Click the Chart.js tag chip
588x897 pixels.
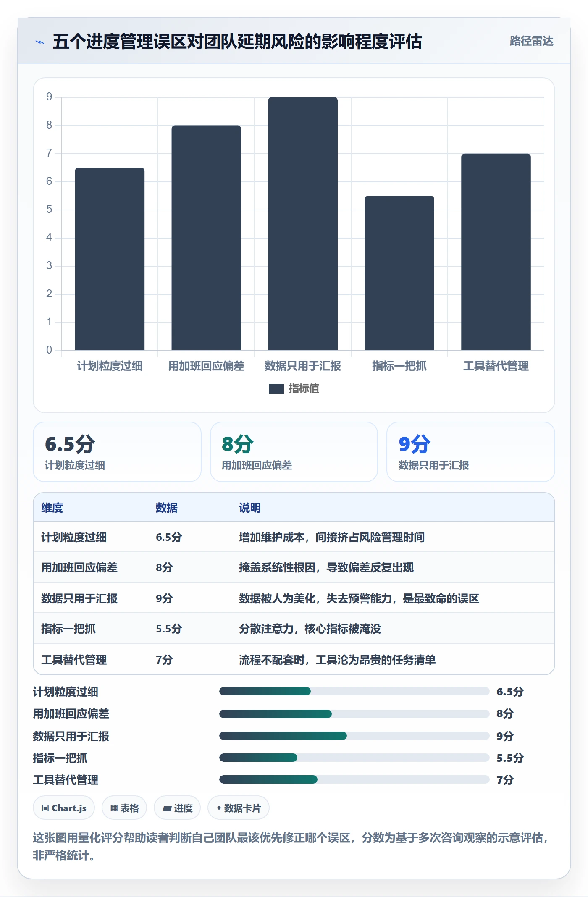(64, 808)
